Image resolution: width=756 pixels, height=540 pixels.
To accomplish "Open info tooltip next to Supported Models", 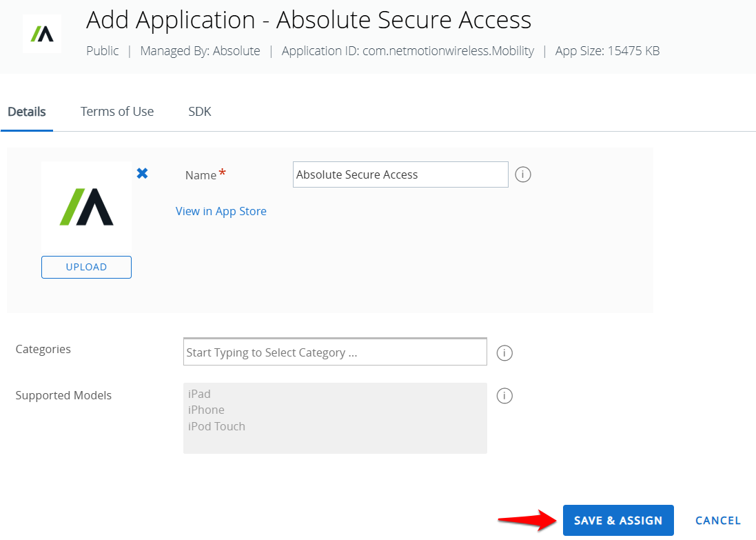I will 504,396.
